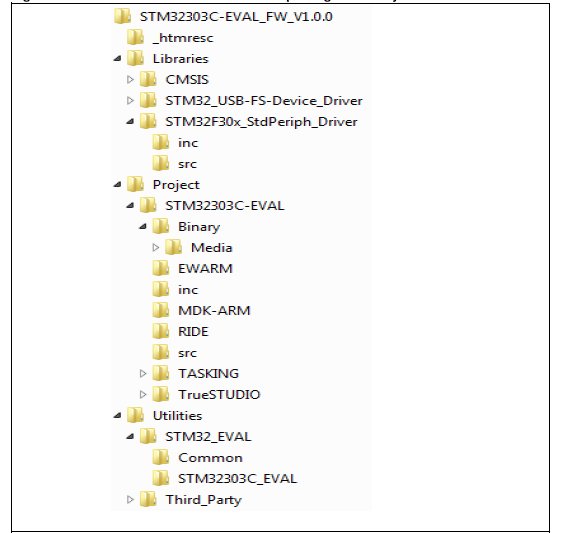Click the src folder icon below RIDE
This screenshot has height=533, width=579.
point(161,352)
